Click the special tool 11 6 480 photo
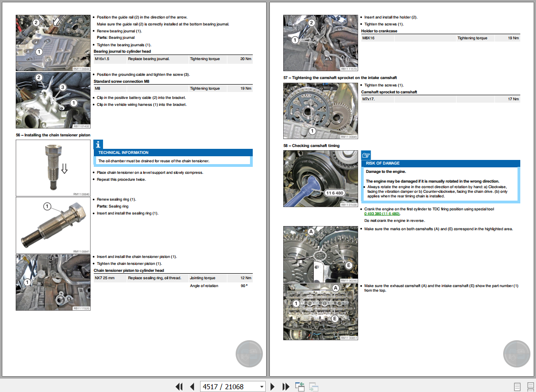Viewport: 536px width, 392px height. 321,178
